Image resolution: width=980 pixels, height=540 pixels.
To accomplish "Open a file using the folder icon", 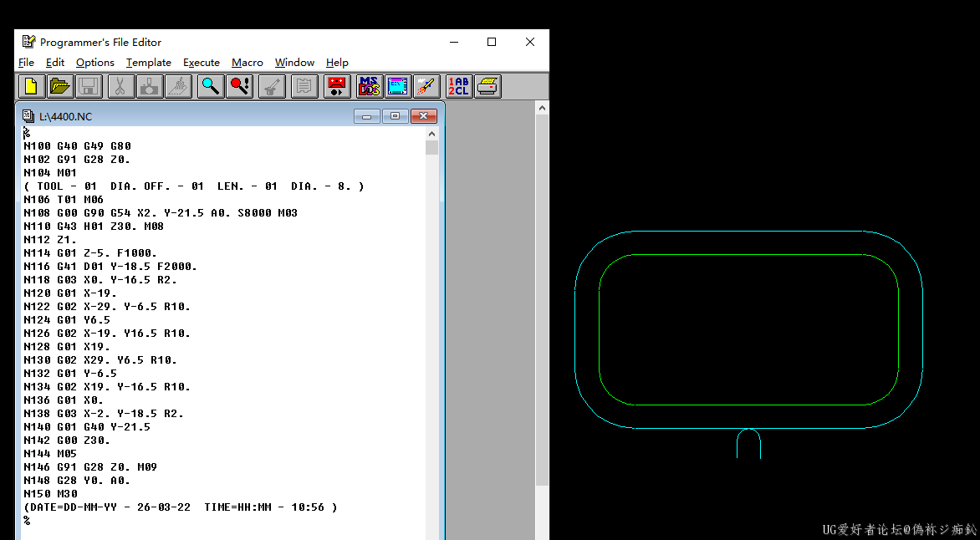I will click(x=59, y=86).
